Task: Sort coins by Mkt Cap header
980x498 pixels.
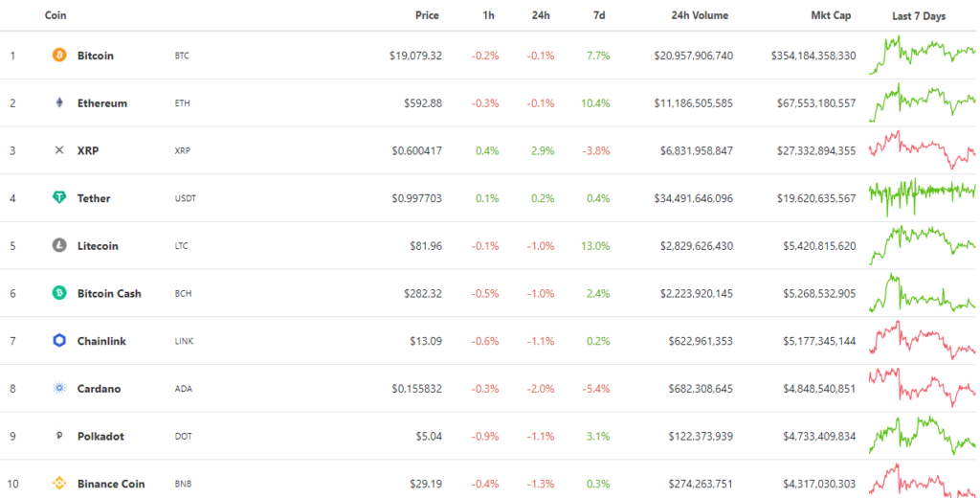Action: tap(829, 15)
